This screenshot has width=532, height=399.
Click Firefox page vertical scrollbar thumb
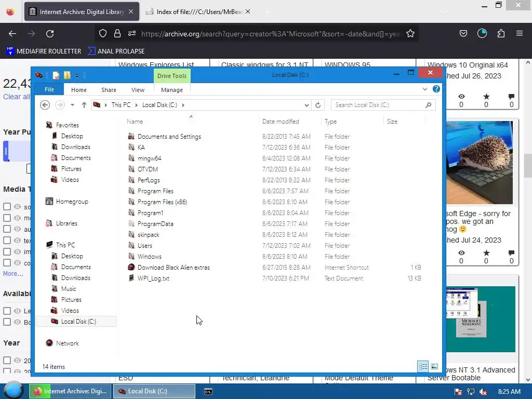tap(528, 165)
